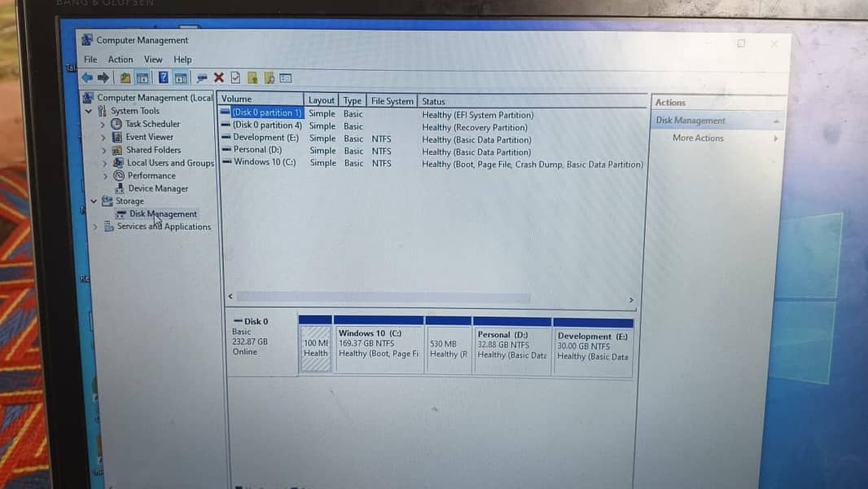The width and height of the screenshot is (868, 489).
Task: Expand the Services and Applications arrow
Action: [95, 227]
